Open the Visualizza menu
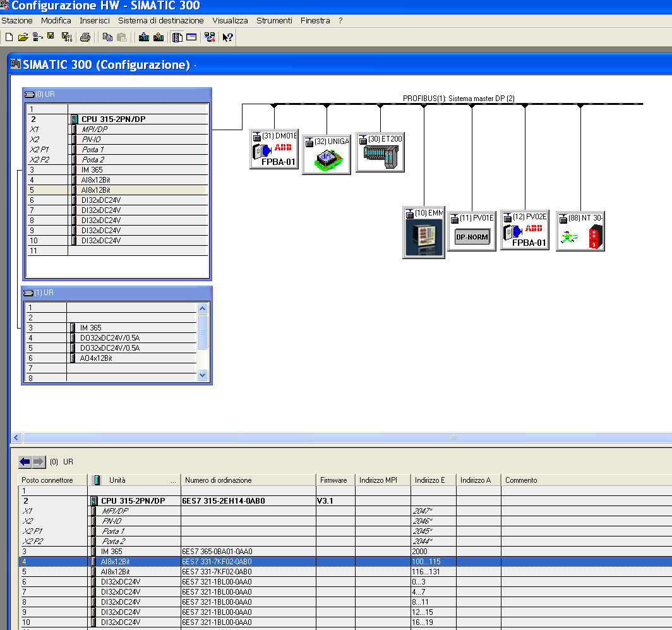This screenshot has height=630, width=672. (x=230, y=21)
